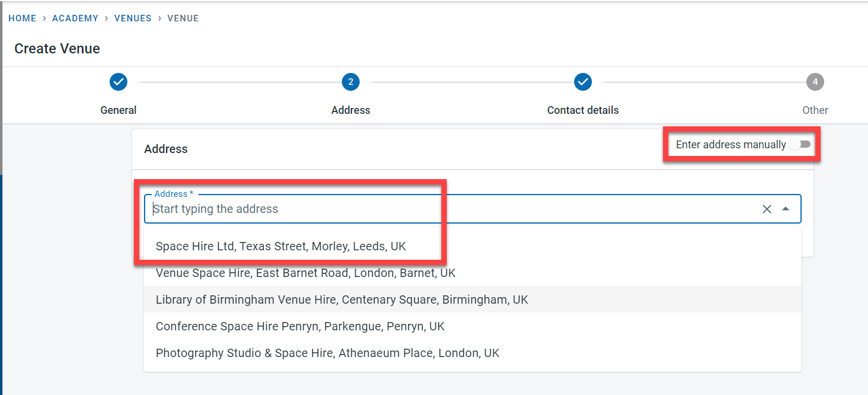Choose Library of Birmingham Venue Hire option
Viewport: 868px width, 395px height.
[x=342, y=300]
